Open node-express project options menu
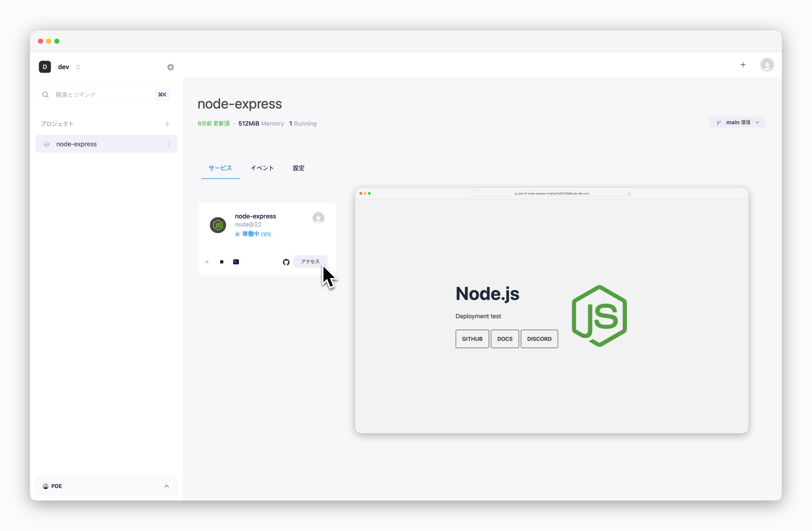 [x=169, y=144]
